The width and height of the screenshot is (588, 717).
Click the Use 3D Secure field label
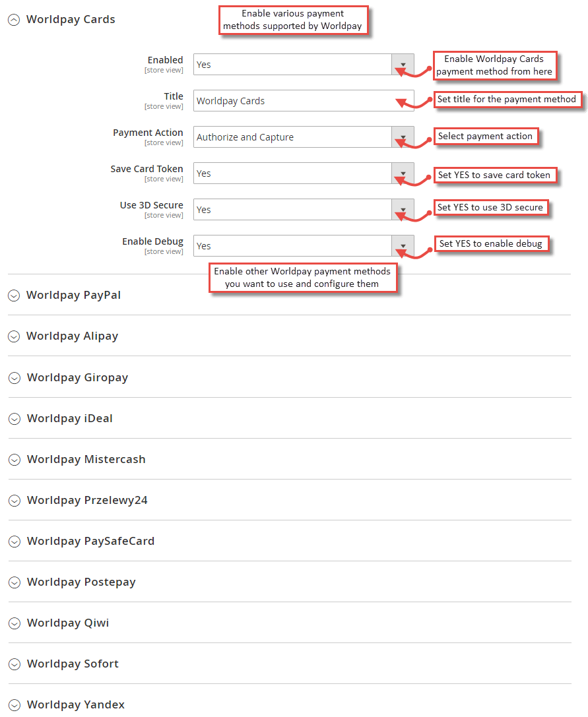152,205
